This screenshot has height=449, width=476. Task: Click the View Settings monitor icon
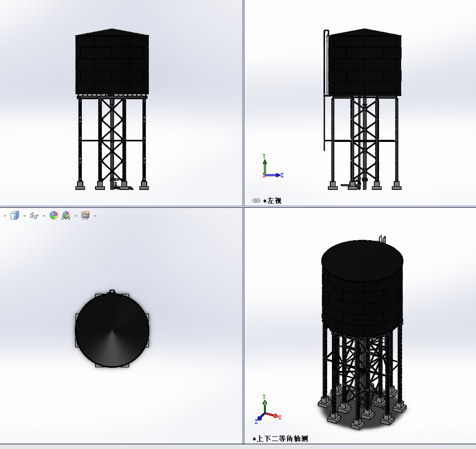tap(85, 216)
